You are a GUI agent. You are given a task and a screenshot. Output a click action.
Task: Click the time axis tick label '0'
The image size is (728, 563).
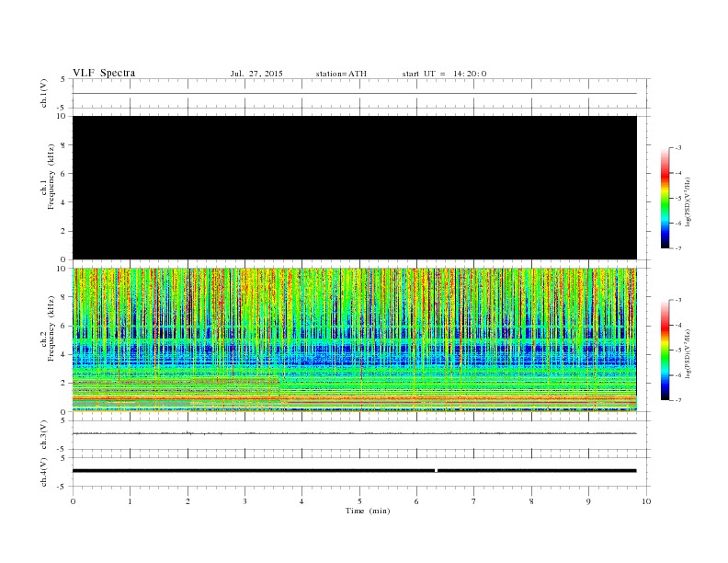click(x=73, y=501)
